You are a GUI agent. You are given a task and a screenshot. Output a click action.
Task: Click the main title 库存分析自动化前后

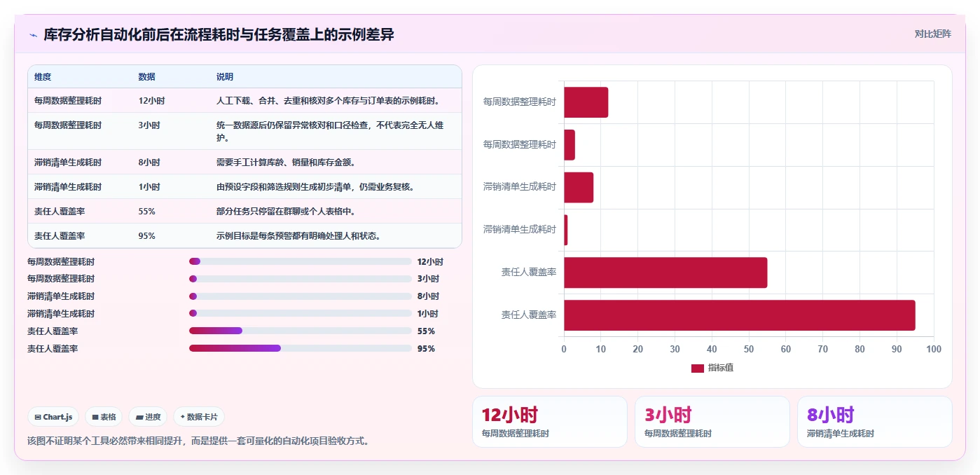(x=219, y=34)
